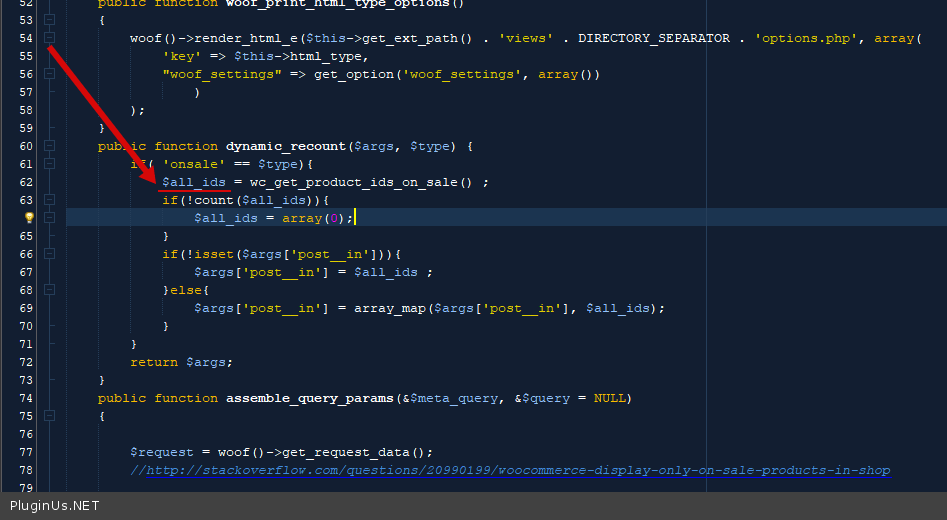Collapse the dynamic_recount function at line 60

[x=49, y=146]
